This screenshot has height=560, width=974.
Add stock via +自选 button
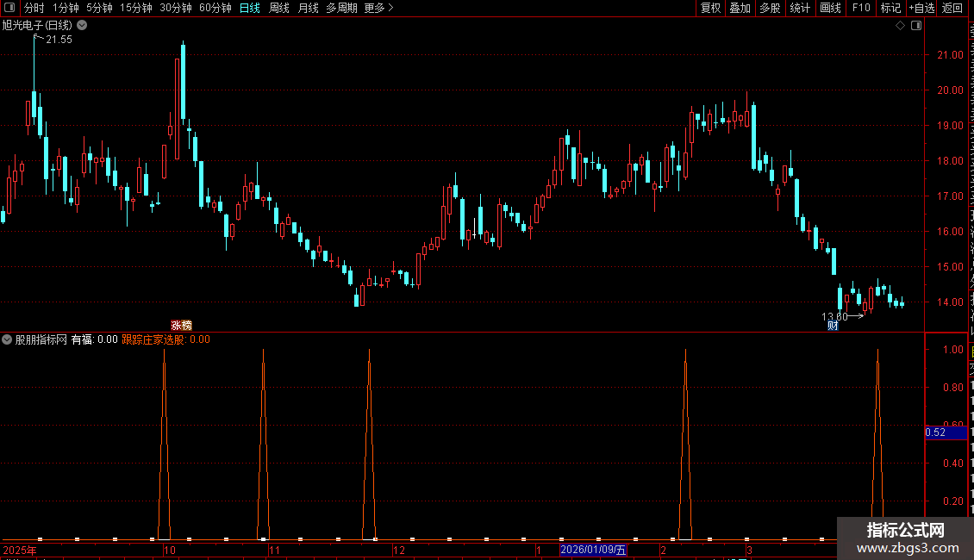[921, 8]
